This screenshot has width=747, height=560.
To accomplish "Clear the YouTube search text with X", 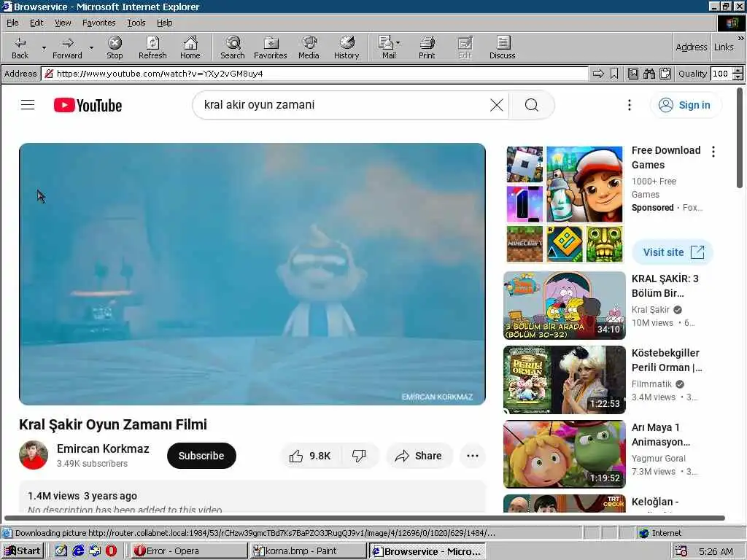I will pyautogui.click(x=496, y=105).
